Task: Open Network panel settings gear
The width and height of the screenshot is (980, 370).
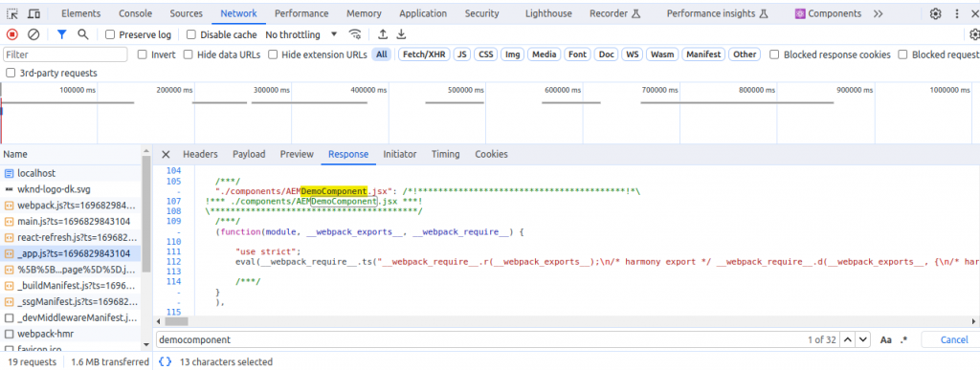Action: click(974, 34)
